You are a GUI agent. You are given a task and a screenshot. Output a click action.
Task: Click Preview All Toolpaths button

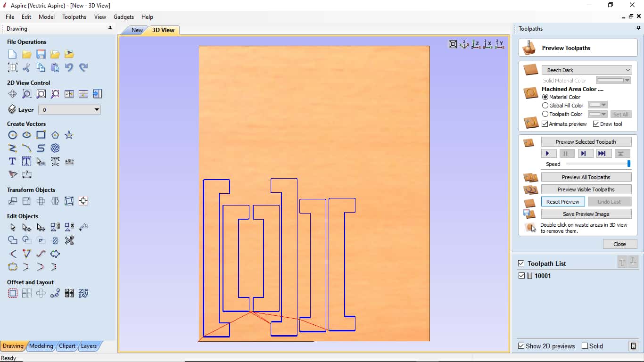pyautogui.click(x=586, y=177)
